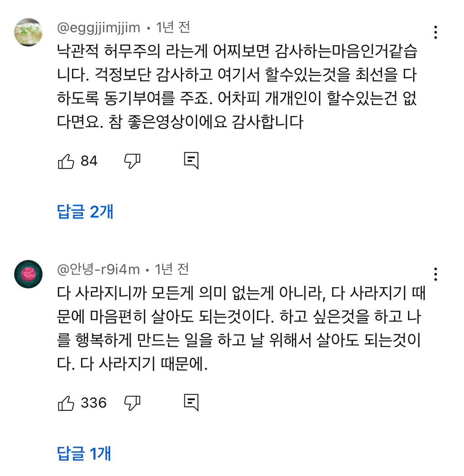
Task: Toggle dislike on the comment with 336 likes
Action: point(131,402)
